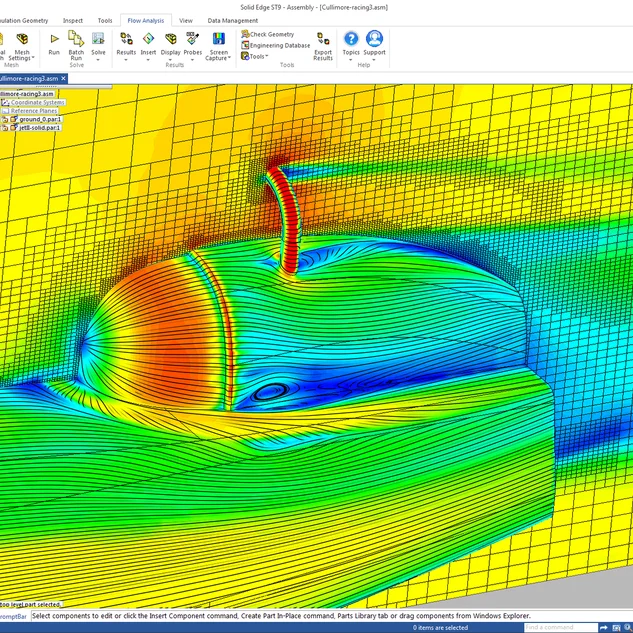
Task: Expand the Screen Capture dropdown arrow
Action: coord(229,58)
